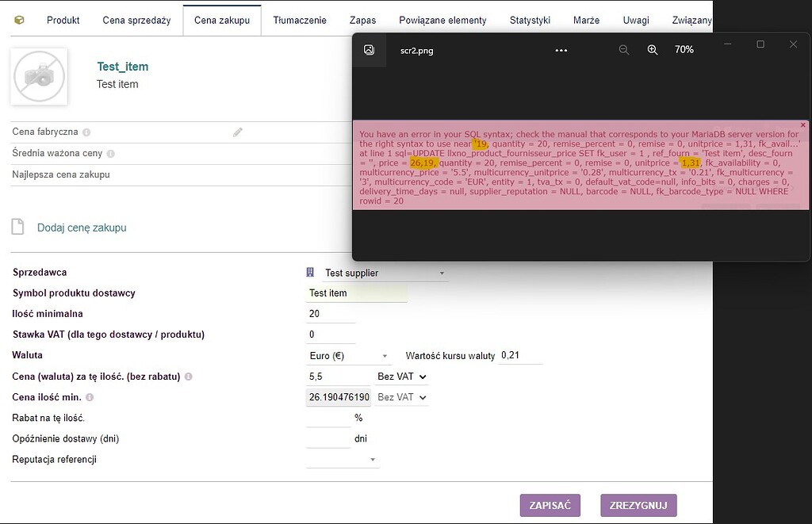Expand the Euro (€) currency dropdown

[350, 356]
